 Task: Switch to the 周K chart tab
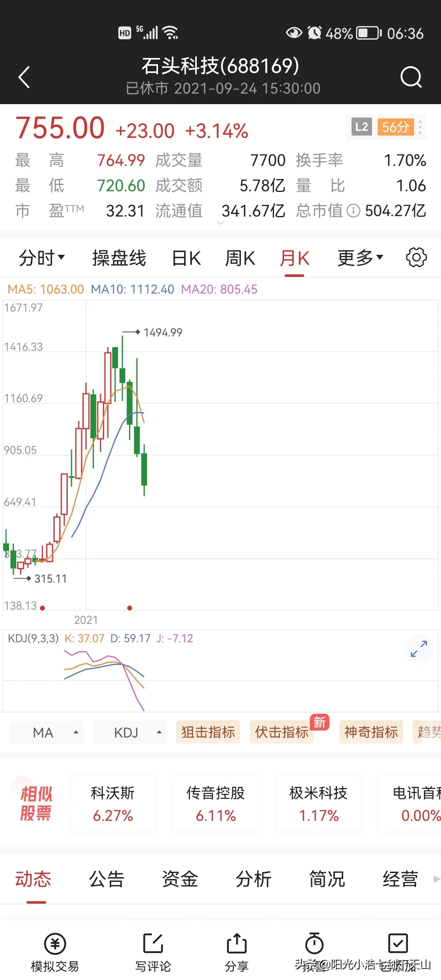(240, 258)
